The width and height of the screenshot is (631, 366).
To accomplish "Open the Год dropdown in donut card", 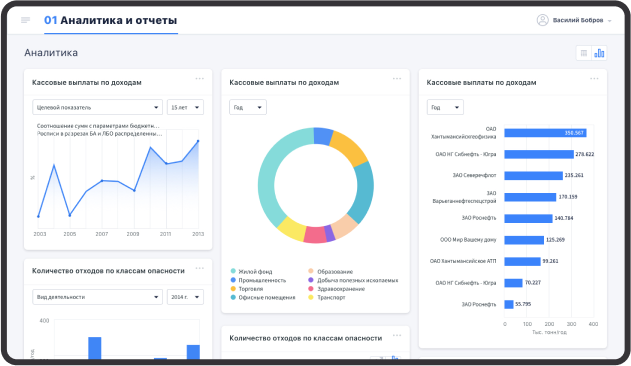I will pyautogui.click(x=248, y=108).
